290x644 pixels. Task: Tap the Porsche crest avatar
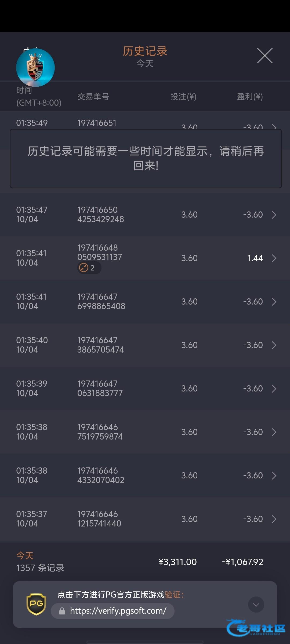pos(35,68)
